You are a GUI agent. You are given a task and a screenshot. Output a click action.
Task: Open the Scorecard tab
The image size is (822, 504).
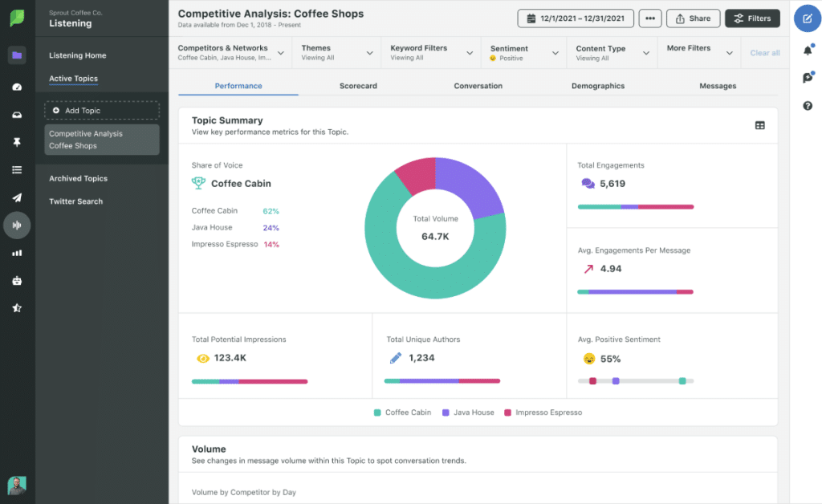(x=358, y=85)
